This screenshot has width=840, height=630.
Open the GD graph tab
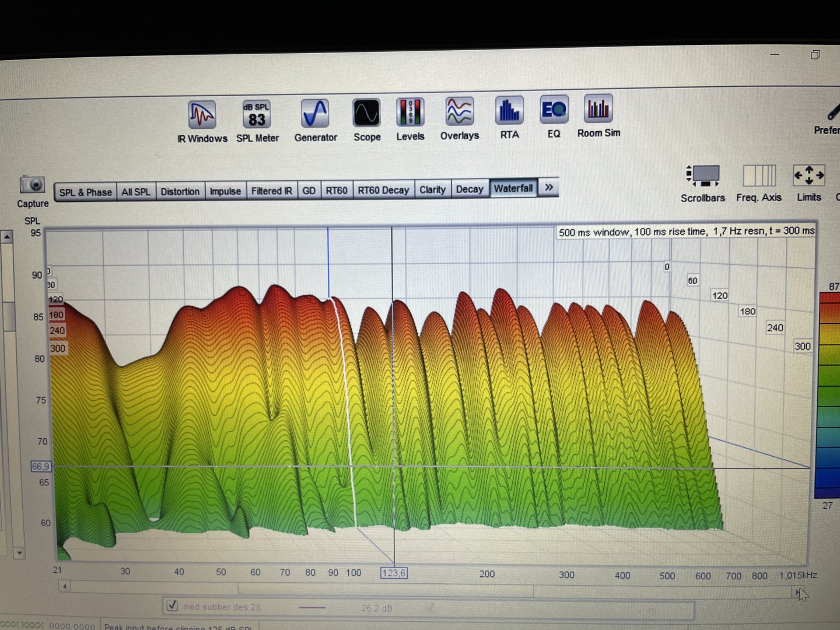click(x=309, y=191)
